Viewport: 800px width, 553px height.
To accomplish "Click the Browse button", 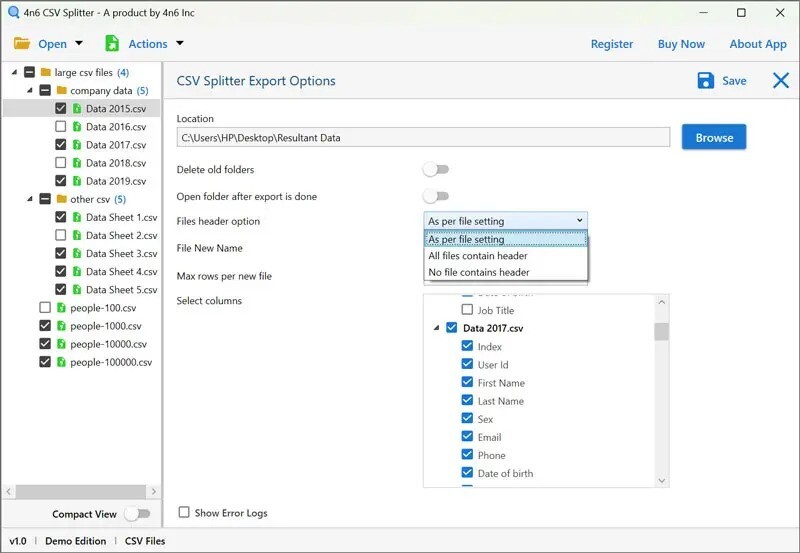I will (714, 137).
